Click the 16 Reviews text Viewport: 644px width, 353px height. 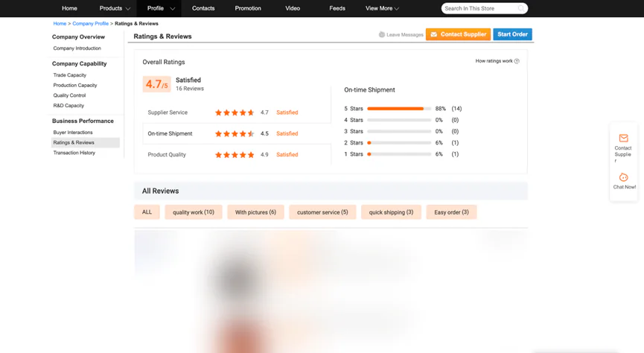click(190, 89)
